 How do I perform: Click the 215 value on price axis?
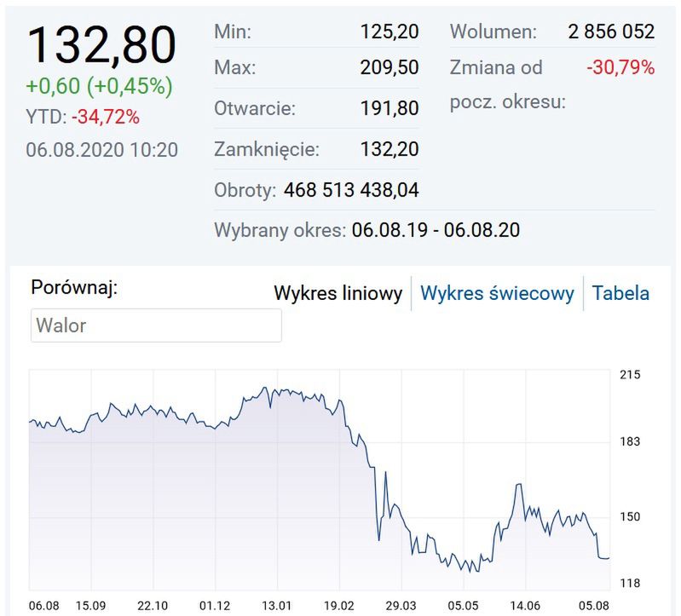[x=629, y=375]
